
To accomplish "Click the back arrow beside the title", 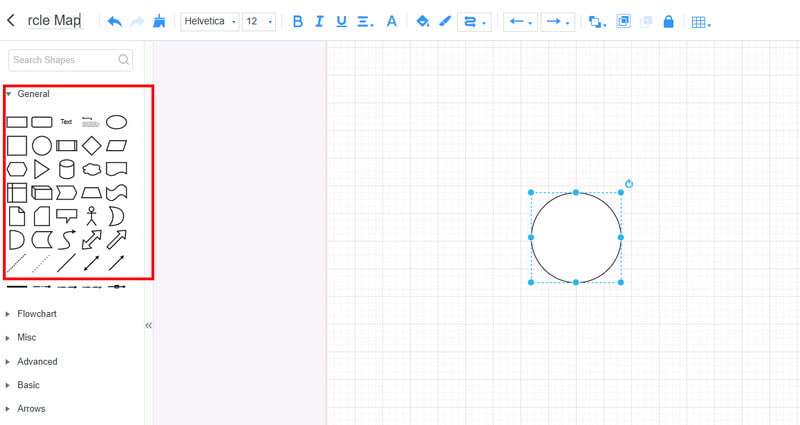I will (x=11, y=20).
